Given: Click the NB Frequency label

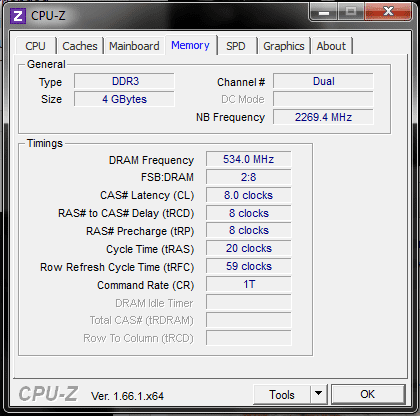Looking at the screenshot, I should (230, 117).
